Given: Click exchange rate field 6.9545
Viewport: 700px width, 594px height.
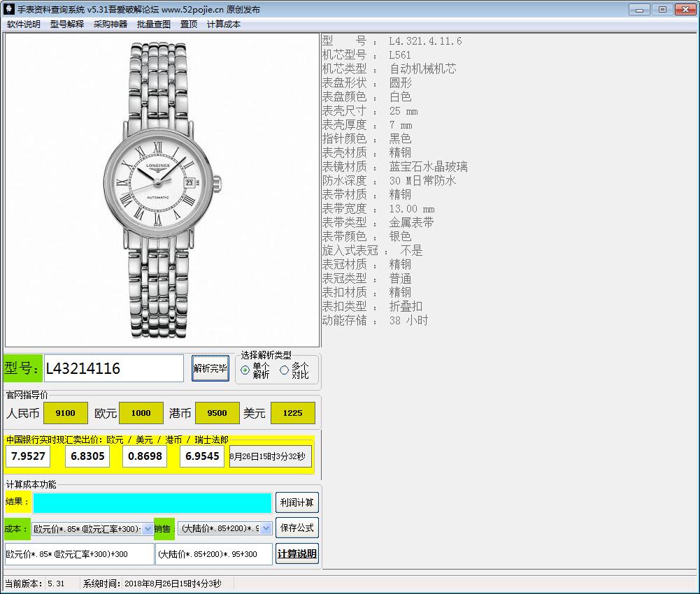Looking at the screenshot, I should click(202, 456).
